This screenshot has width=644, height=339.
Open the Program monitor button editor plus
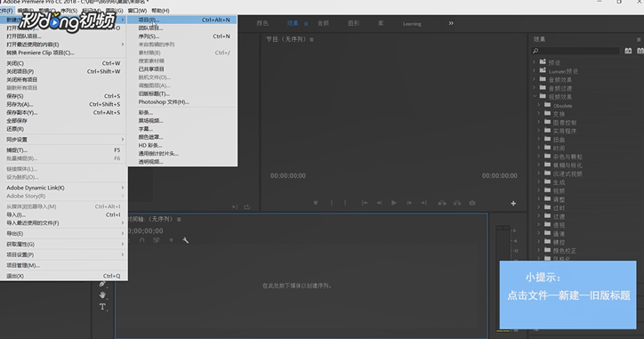point(513,204)
